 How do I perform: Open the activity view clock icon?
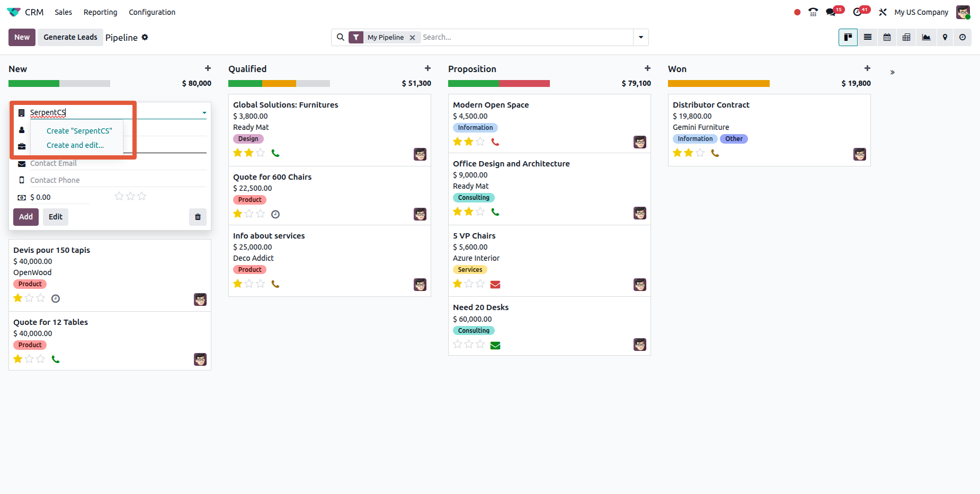pos(963,37)
